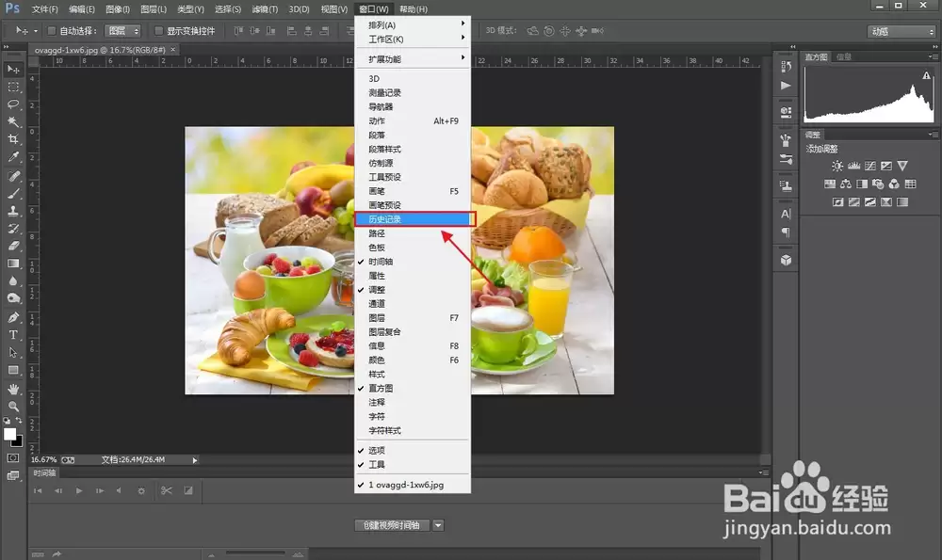Click Brightness/Contrast adjustment icon
This screenshot has height=560, width=942.
(836, 166)
